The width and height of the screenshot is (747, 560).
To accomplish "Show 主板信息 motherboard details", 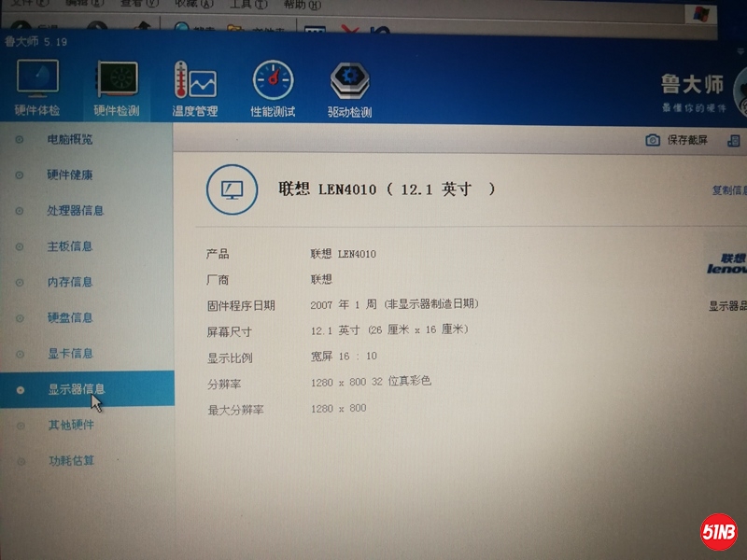I will [x=70, y=246].
